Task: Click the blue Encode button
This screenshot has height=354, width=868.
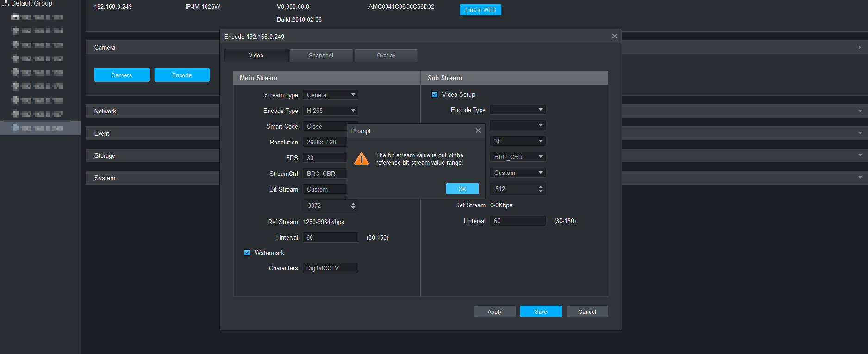Action: 182,75
